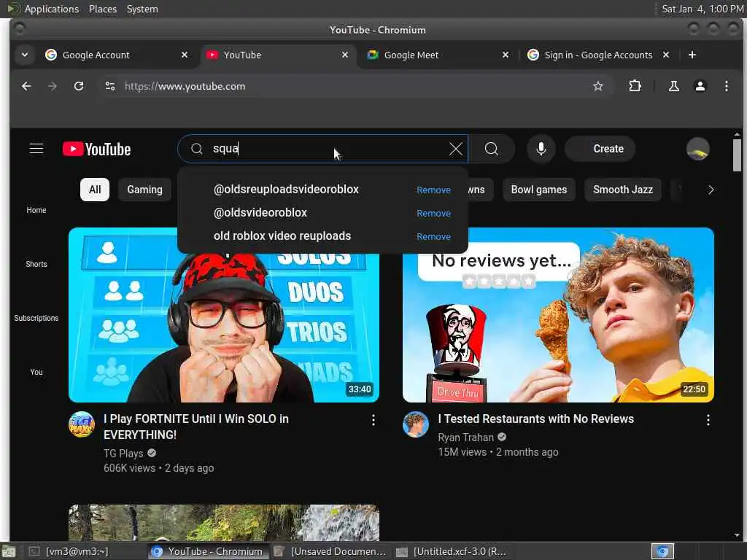Close the Google Meet tab
Viewport: 747px width, 560px height.
(506, 55)
